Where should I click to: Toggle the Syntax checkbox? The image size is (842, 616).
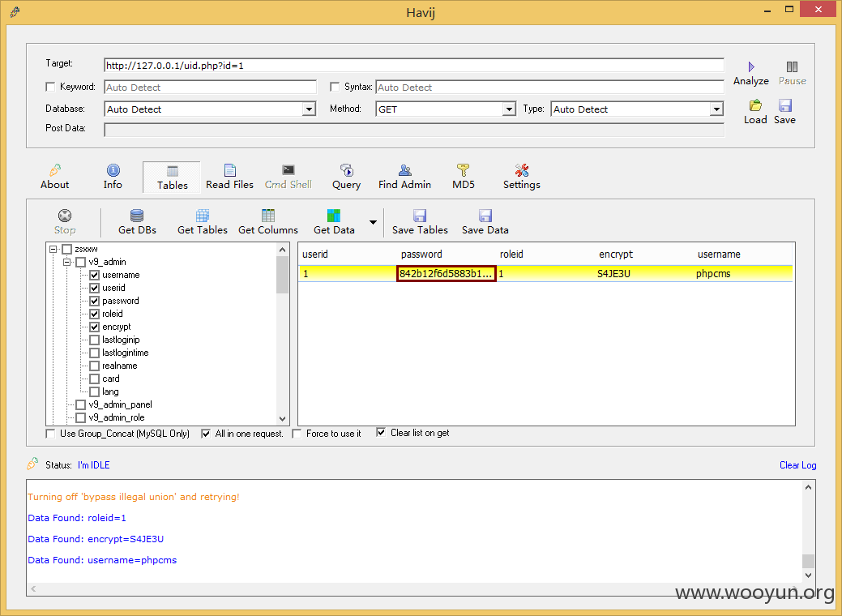(x=335, y=87)
